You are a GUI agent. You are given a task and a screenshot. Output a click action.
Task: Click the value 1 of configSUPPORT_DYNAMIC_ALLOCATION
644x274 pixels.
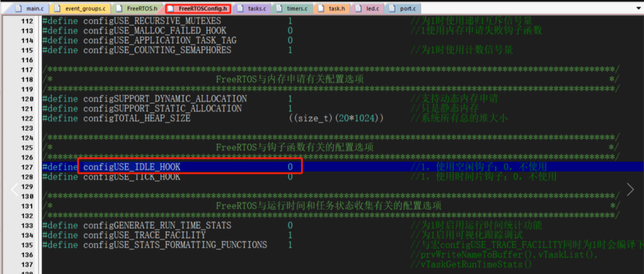290,98
